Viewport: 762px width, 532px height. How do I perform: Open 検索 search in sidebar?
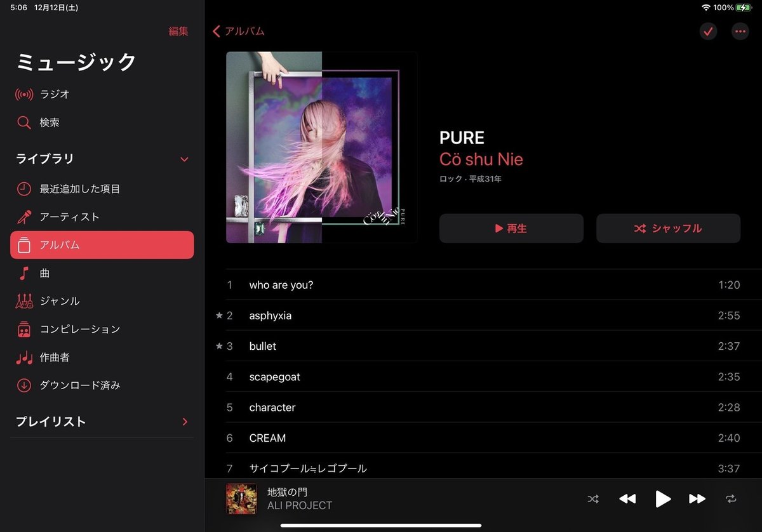(x=102, y=123)
